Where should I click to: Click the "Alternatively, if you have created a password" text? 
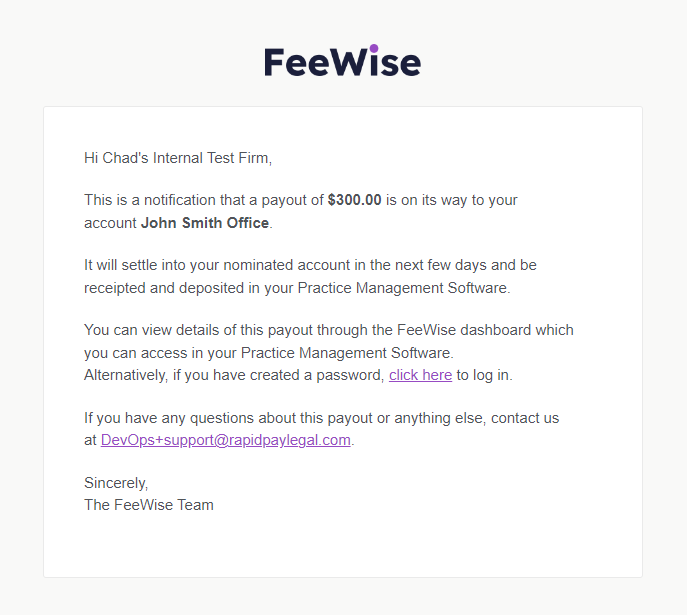tap(234, 375)
